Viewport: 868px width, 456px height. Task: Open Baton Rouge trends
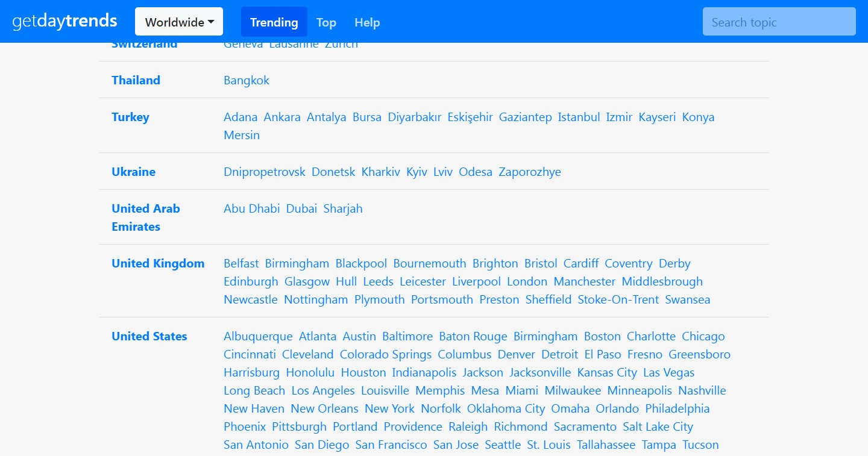(x=473, y=336)
